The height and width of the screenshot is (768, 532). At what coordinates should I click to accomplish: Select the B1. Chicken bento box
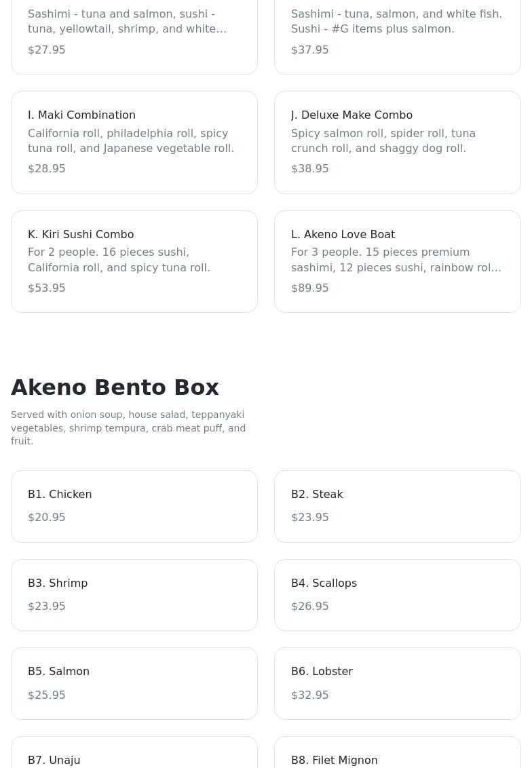click(x=134, y=506)
